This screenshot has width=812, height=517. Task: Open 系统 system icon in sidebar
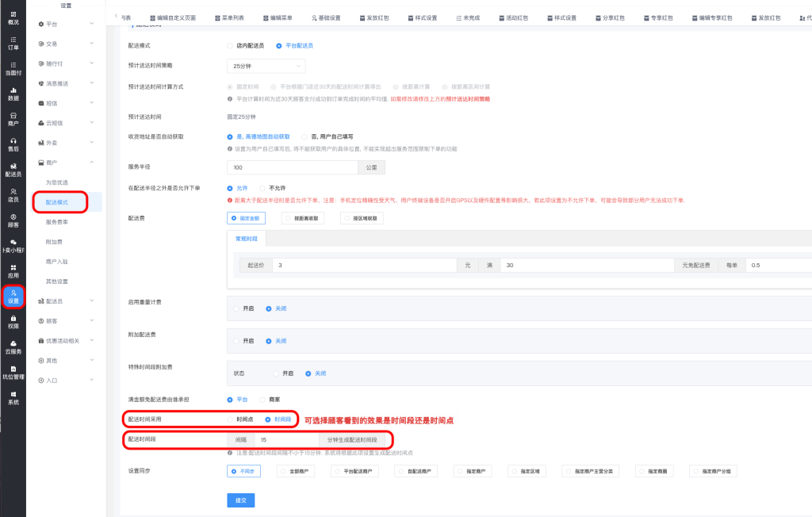13,397
